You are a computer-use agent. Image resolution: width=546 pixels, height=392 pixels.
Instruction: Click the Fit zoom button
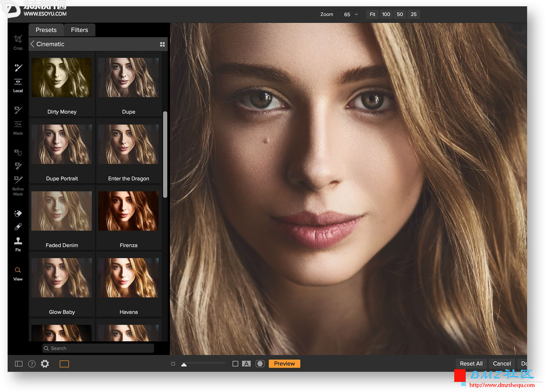click(372, 14)
